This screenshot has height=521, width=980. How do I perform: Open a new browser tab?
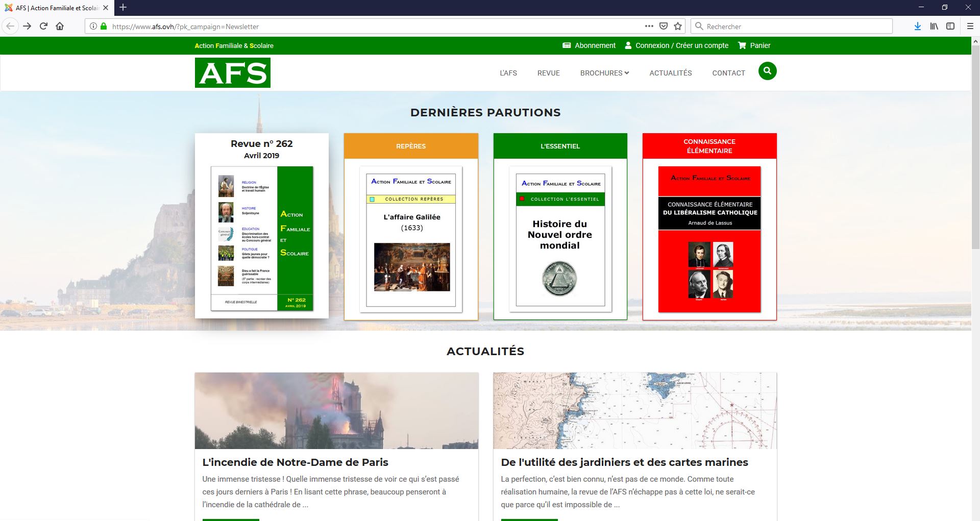[x=123, y=8]
